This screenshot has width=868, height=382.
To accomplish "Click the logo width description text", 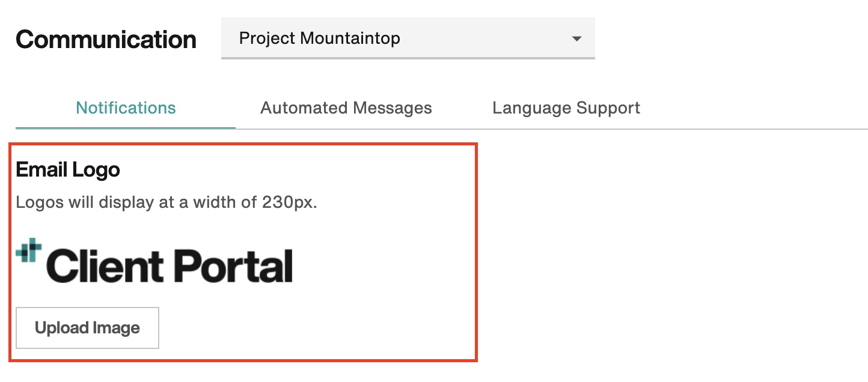I will 167,202.
